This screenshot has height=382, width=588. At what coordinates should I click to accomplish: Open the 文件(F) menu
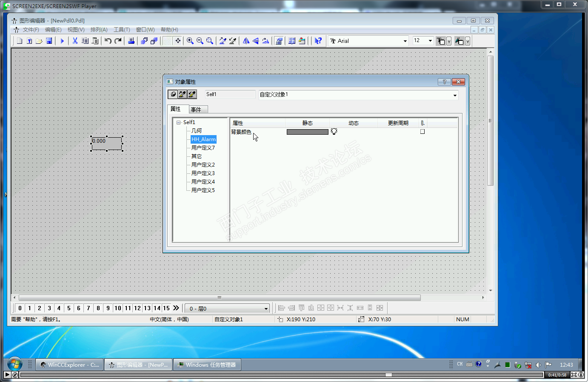pyautogui.click(x=31, y=30)
